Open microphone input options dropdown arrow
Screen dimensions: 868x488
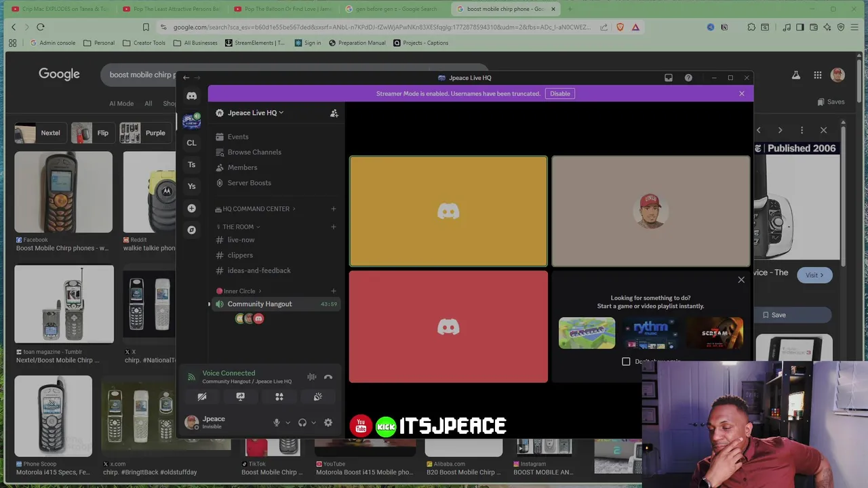click(288, 423)
